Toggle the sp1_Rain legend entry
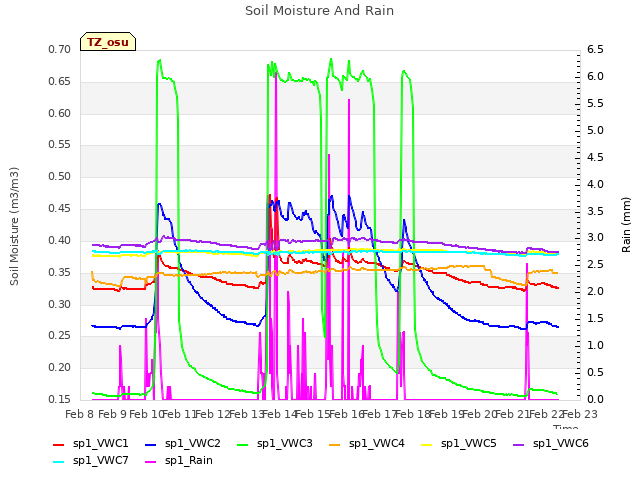Viewport: 640px width, 480px height. pyautogui.click(x=179, y=461)
